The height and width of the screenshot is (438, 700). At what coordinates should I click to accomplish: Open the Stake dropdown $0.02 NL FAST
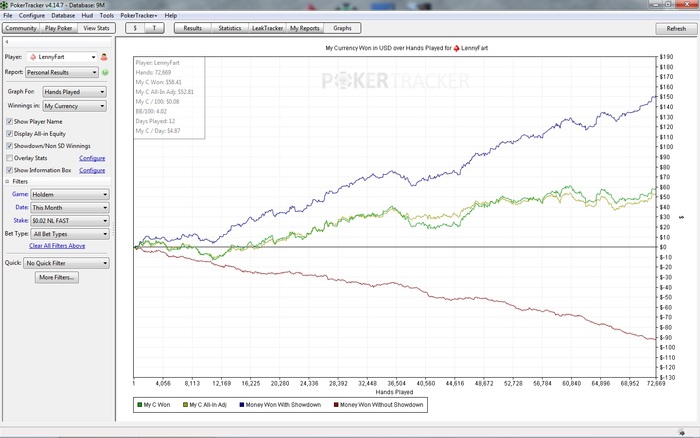[x=70, y=221]
